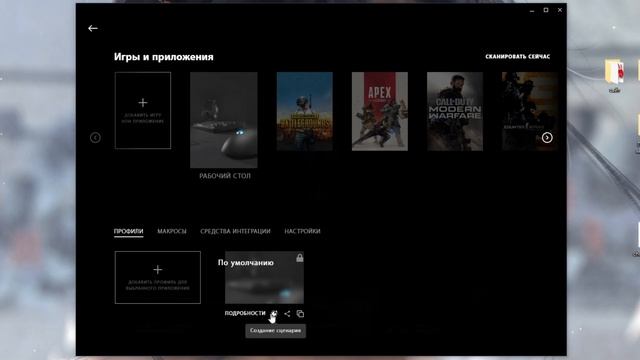Select the Counter-Strike game cover
Image resolution: width=640 pixels, height=360 pixels.
[x=529, y=111]
